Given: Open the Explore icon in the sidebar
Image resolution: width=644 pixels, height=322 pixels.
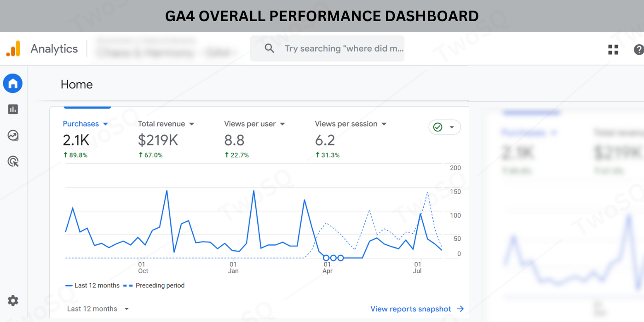Looking at the screenshot, I should pos(13,135).
